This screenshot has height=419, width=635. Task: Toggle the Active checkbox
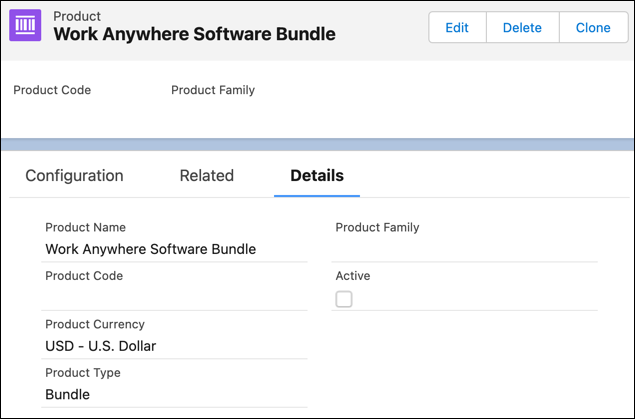click(344, 299)
